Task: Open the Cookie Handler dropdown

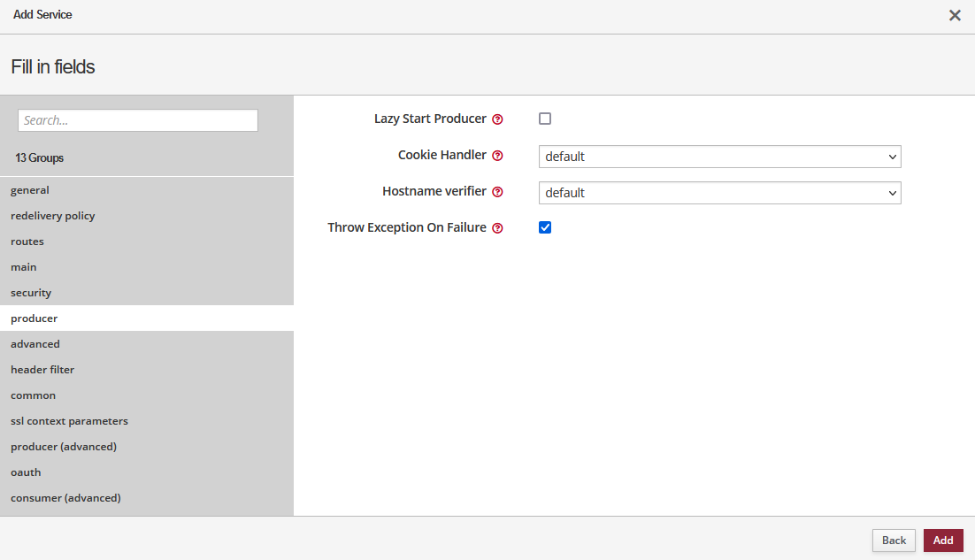Action: tap(719, 157)
